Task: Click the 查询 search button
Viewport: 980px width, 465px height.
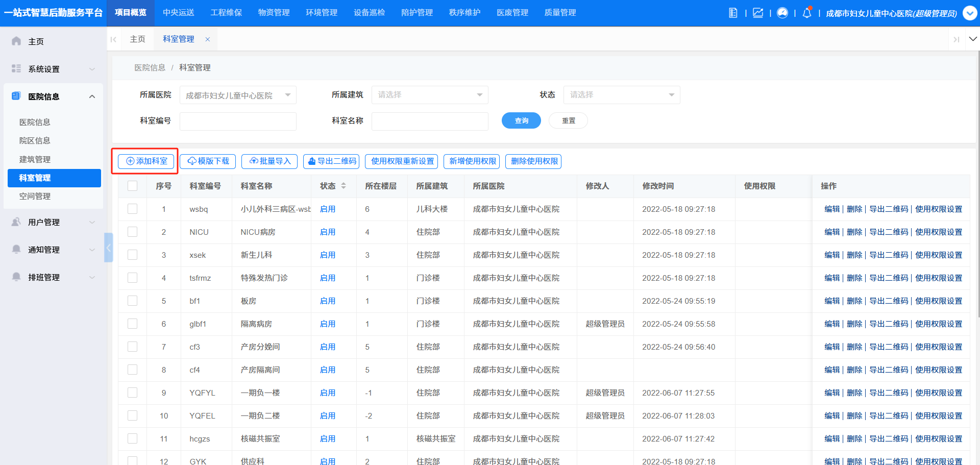Action: tap(521, 120)
